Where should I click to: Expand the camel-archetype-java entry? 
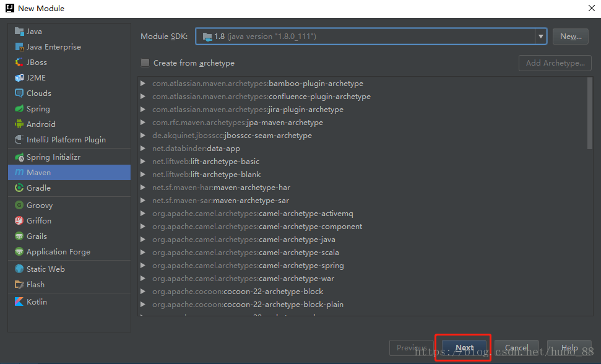143,240
